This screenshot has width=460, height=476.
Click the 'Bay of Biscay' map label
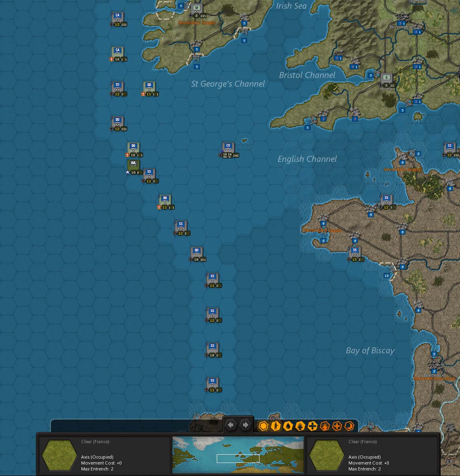(x=370, y=351)
